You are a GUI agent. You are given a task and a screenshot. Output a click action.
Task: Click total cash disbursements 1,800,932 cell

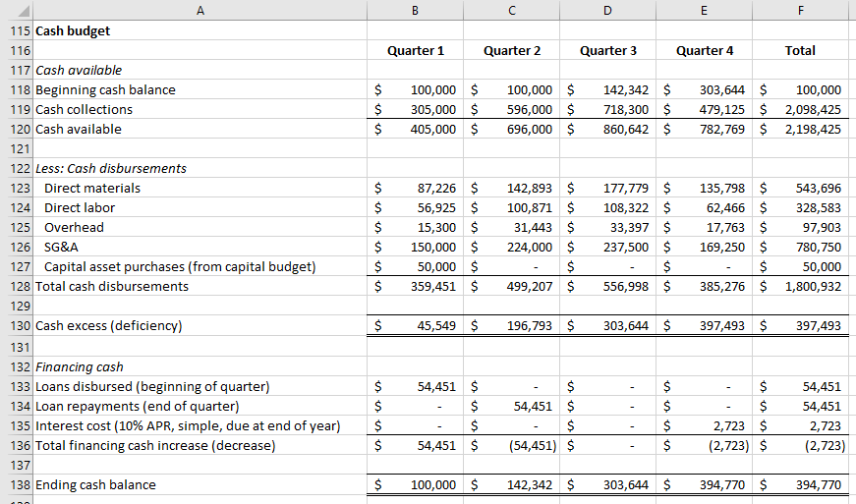800,286
